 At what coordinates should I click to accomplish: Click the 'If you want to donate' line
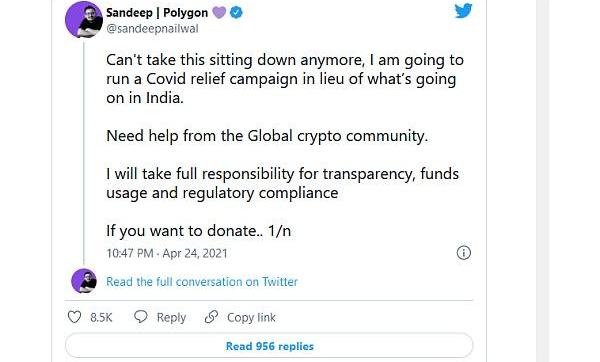[x=198, y=231]
